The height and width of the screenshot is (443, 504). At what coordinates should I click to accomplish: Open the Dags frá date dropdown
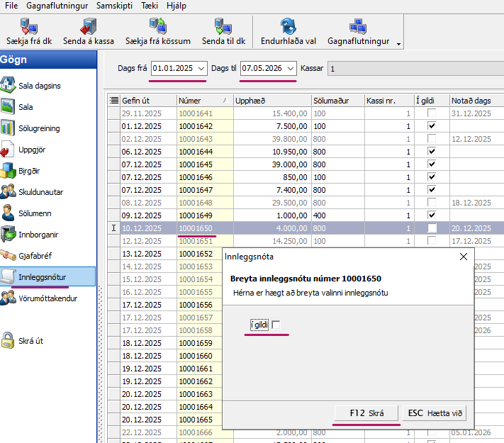201,69
